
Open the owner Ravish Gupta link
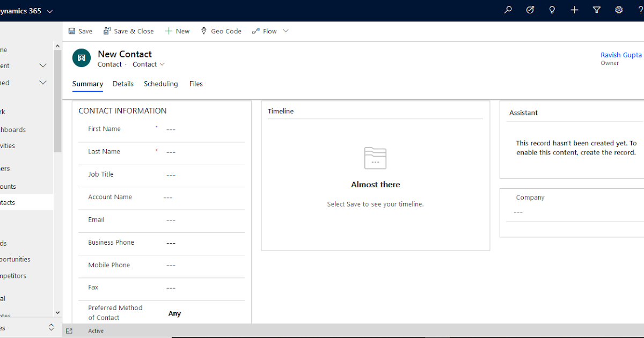[x=621, y=54]
